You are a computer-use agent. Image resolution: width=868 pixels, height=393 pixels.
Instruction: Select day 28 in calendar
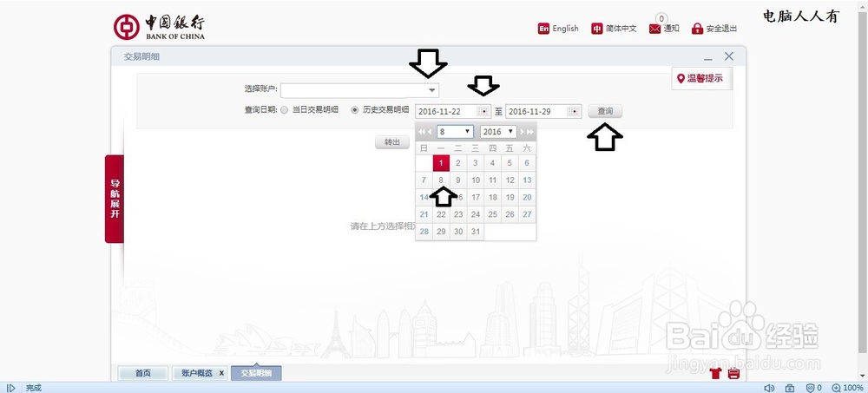pyautogui.click(x=424, y=232)
